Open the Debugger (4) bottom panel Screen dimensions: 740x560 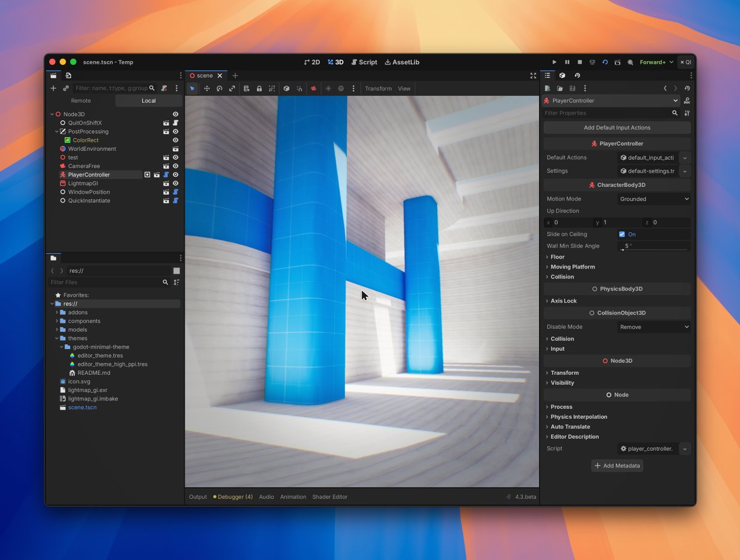(x=233, y=497)
